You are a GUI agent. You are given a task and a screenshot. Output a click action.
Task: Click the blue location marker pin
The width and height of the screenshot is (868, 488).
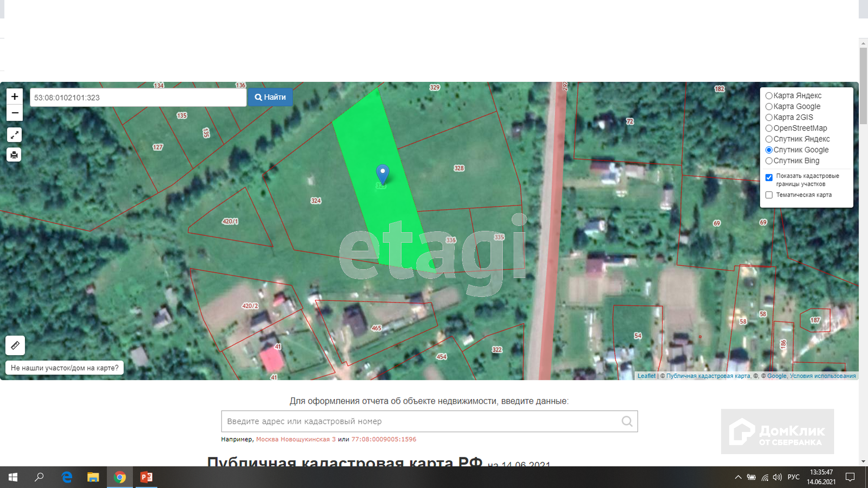(x=382, y=173)
